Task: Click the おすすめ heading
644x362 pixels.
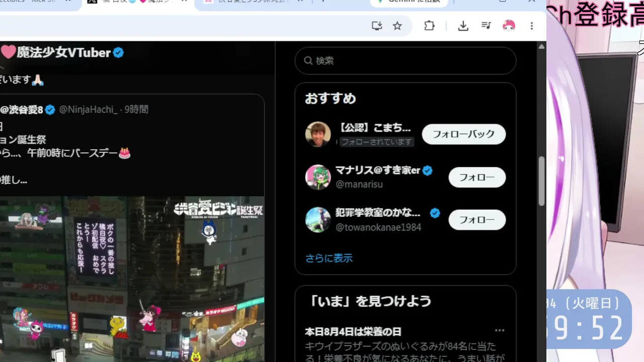Action: 331,99
